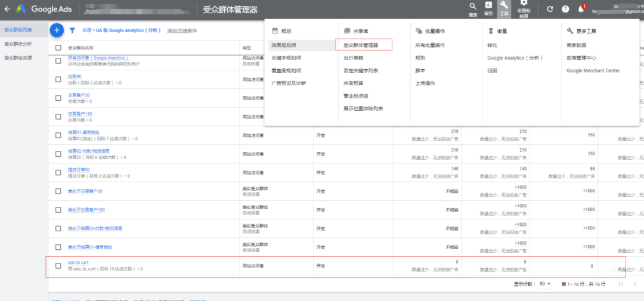Click the blue filter funnel icon
Viewport: 644px width, 301px height.
[72, 30]
